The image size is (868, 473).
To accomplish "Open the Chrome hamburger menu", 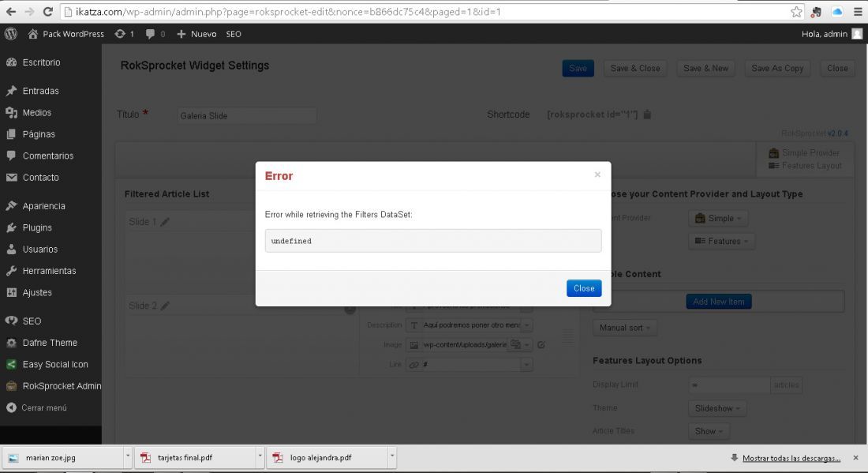I will tap(858, 12).
